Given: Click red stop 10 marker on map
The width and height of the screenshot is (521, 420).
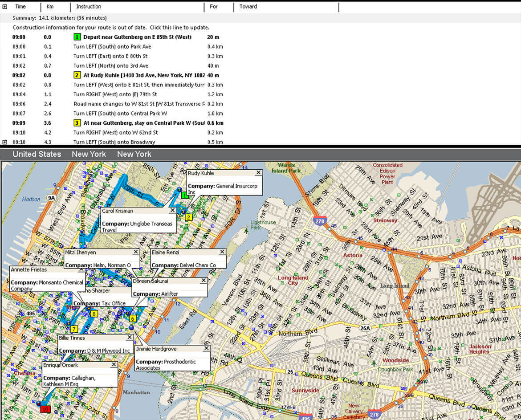Looking at the screenshot, I should pos(45,409).
